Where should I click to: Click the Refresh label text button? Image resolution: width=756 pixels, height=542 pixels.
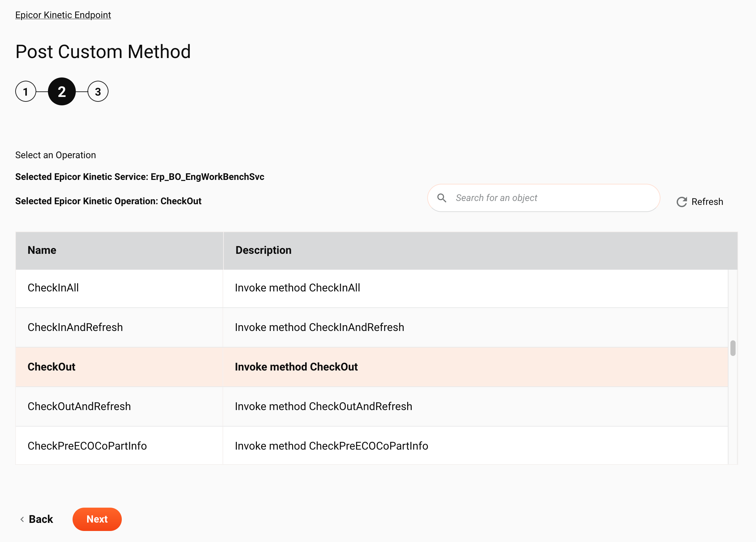tap(708, 201)
